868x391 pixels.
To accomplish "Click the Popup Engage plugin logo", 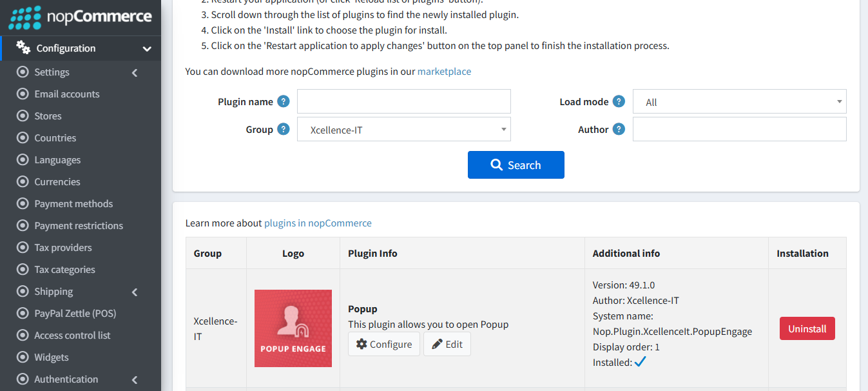I will tap(293, 328).
